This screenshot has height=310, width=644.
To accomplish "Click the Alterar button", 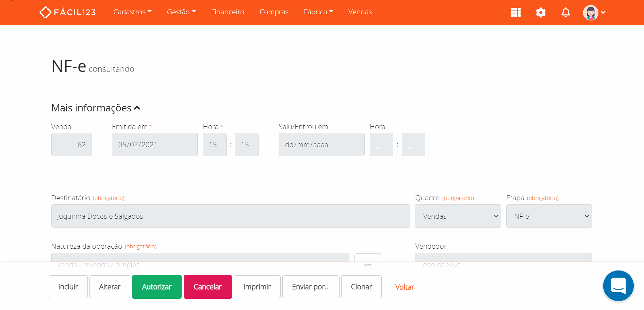I will tap(110, 287).
